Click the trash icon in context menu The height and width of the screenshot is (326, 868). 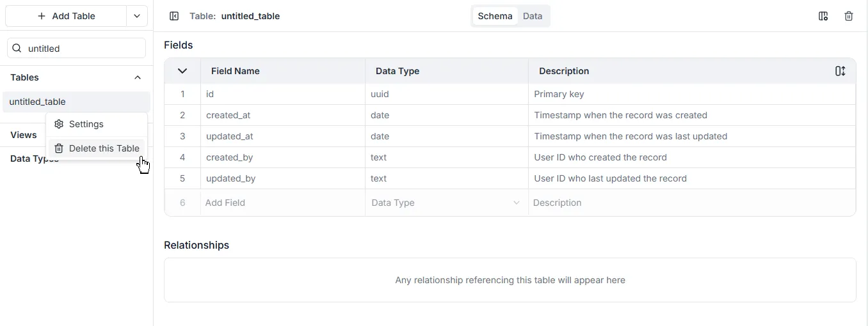point(59,148)
